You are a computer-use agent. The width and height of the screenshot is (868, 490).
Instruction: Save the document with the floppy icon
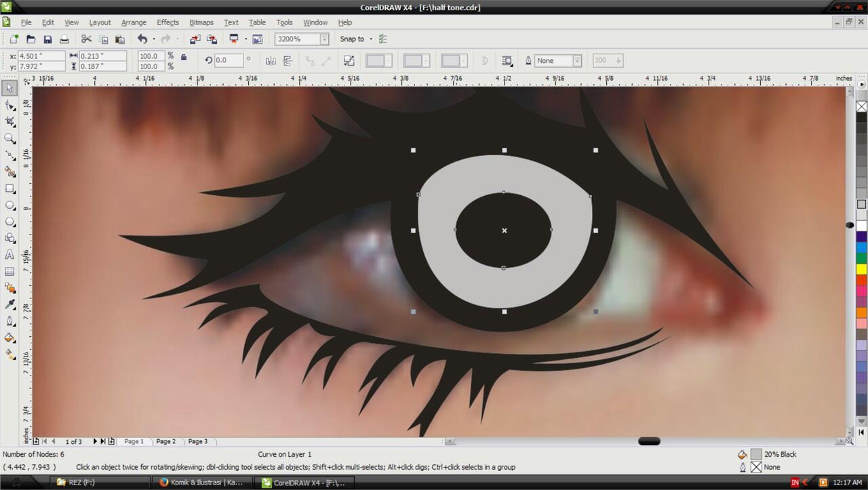coord(47,39)
